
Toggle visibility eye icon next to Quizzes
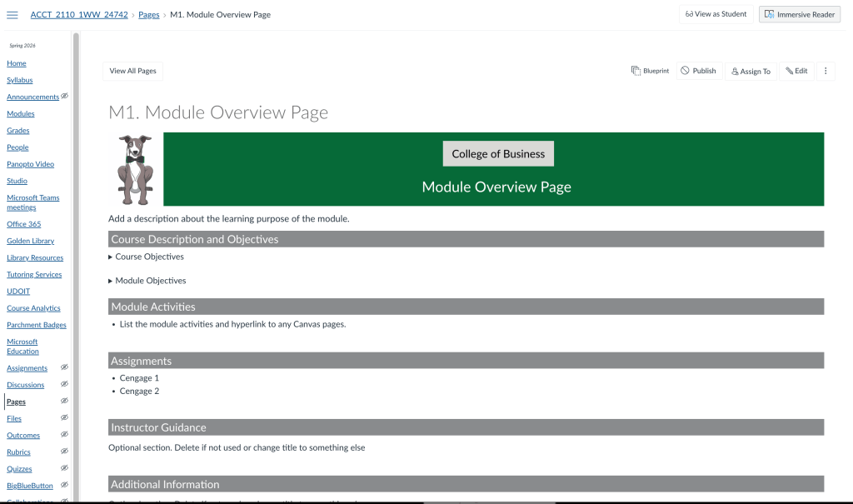pos(65,468)
